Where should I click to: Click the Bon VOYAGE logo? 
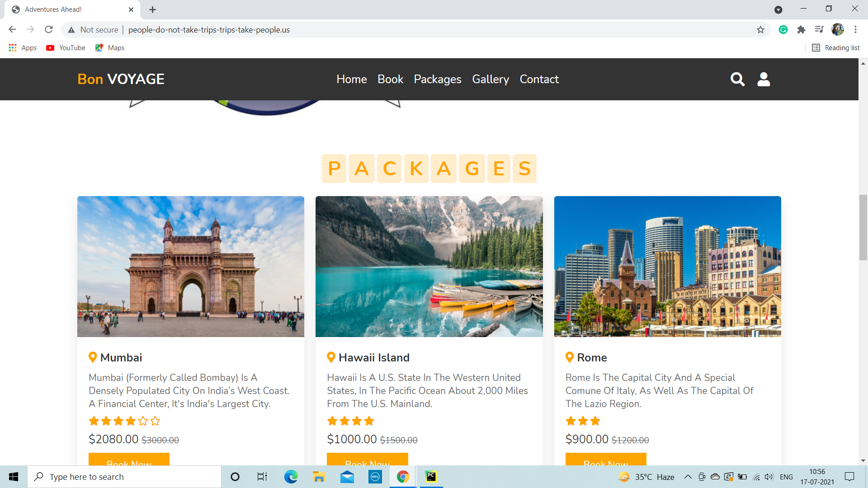click(121, 79)
